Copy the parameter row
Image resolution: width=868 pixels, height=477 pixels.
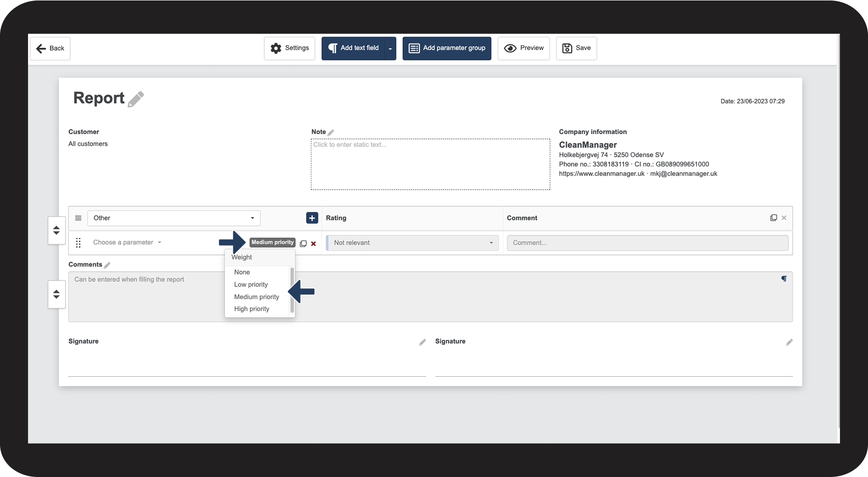pos(303,244)
